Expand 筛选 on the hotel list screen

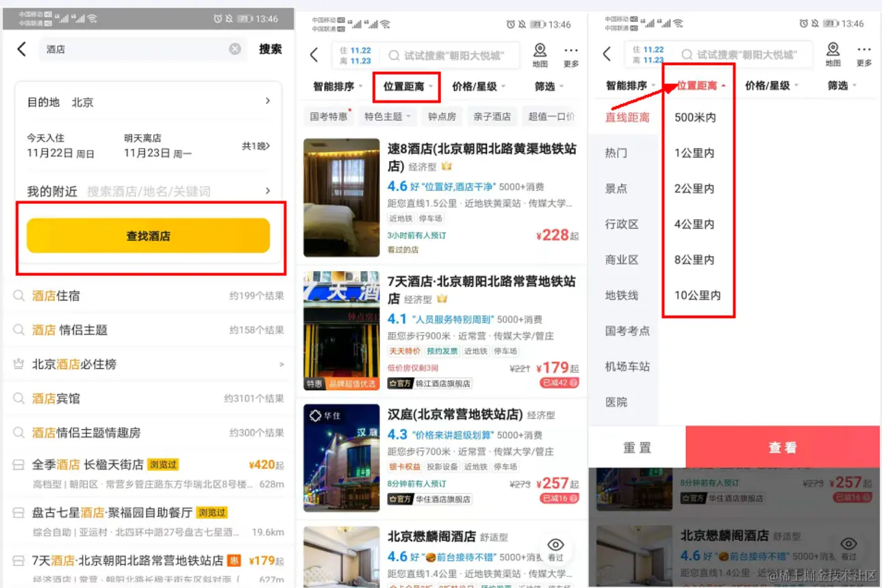coord(549,86)
